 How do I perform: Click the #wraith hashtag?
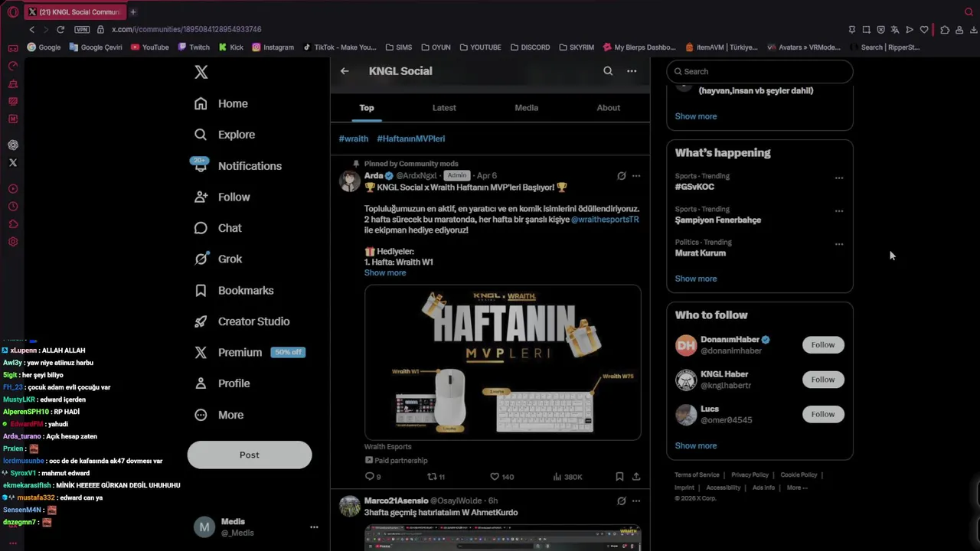[x=354, y=139]
